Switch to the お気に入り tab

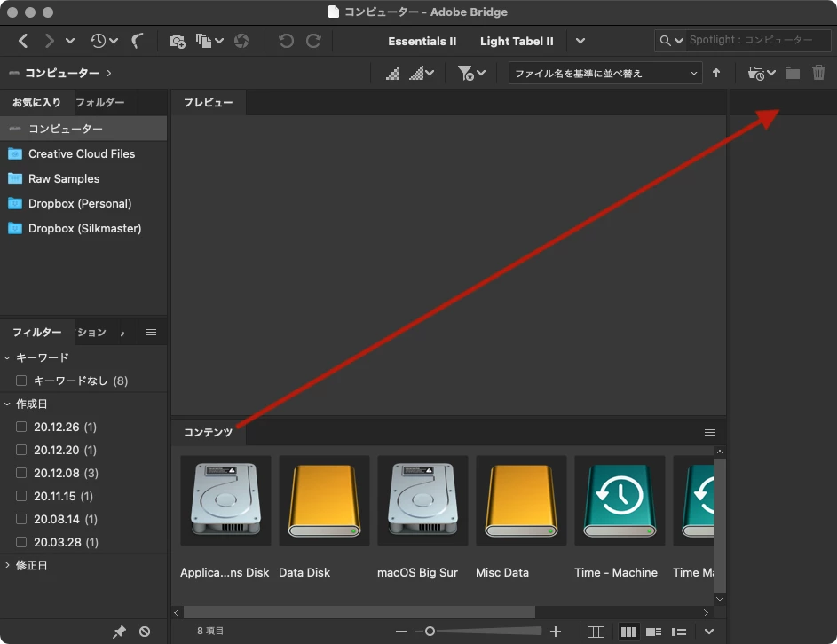click(36, 102)
